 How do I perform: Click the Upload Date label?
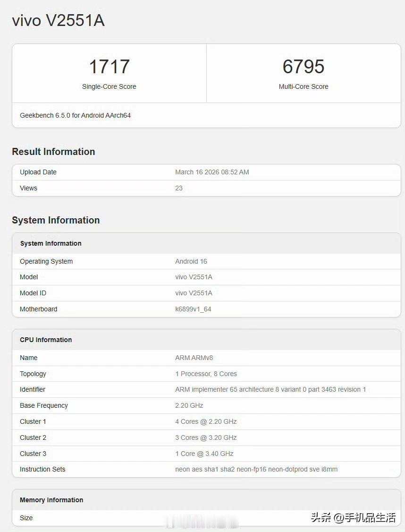(x=38, y=172)
